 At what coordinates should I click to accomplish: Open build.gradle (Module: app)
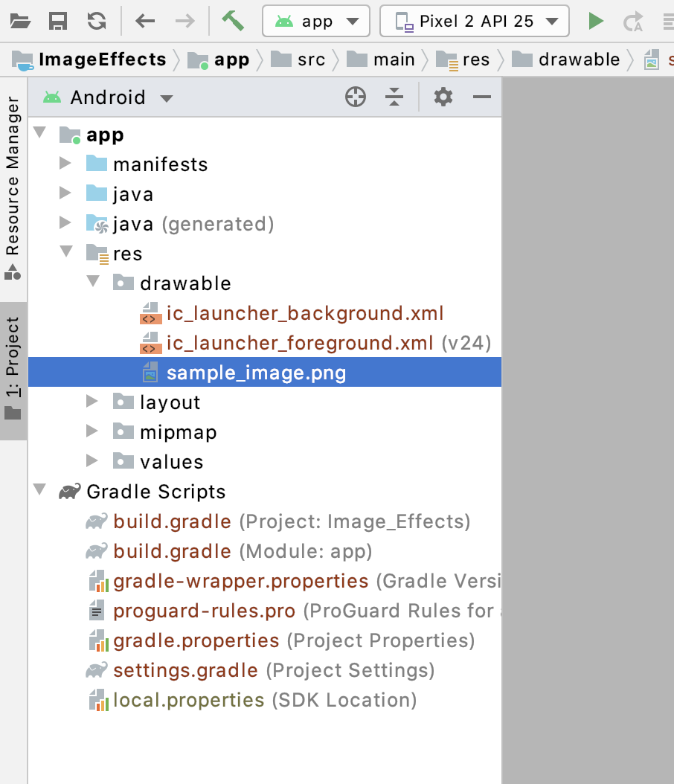click(173, 551)
